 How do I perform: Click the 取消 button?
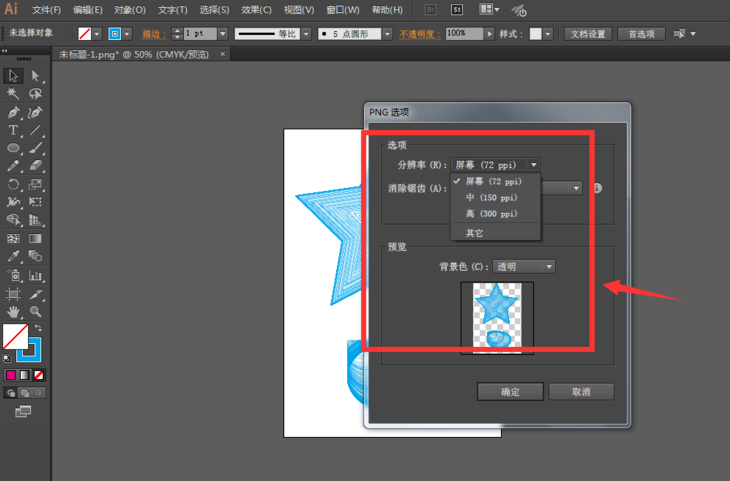pos(581,392)
